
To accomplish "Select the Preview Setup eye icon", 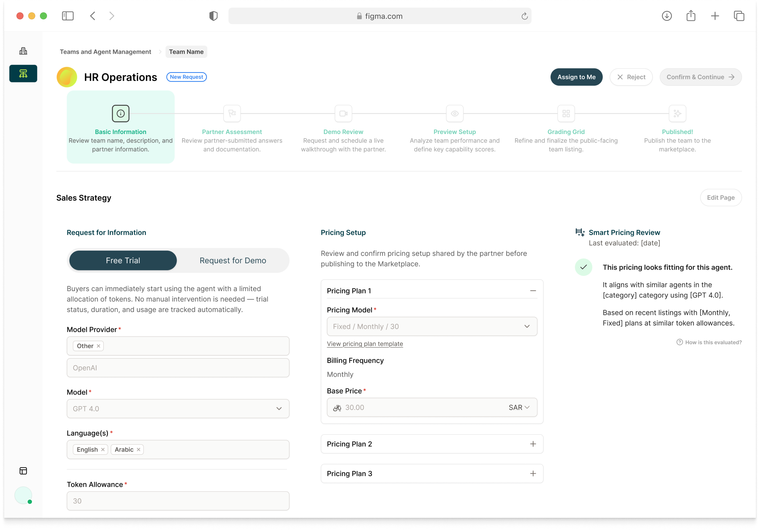I will 455,114.
